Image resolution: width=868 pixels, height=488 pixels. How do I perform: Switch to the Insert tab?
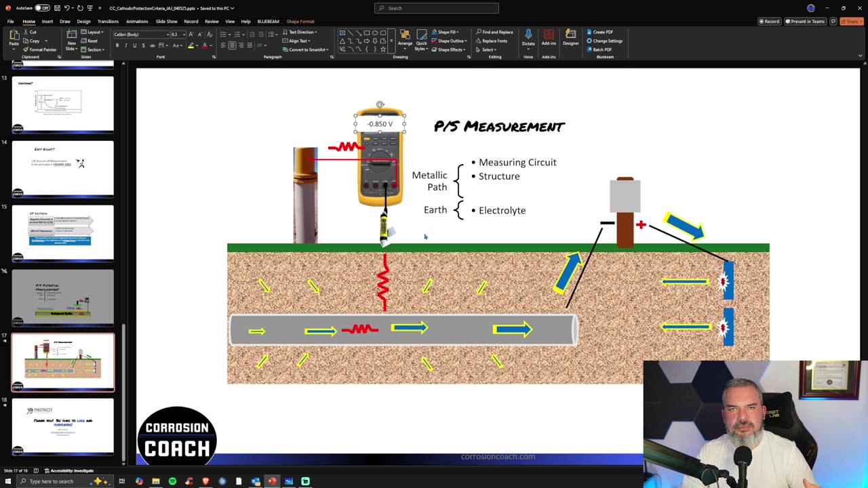click(x=47, y=22)
